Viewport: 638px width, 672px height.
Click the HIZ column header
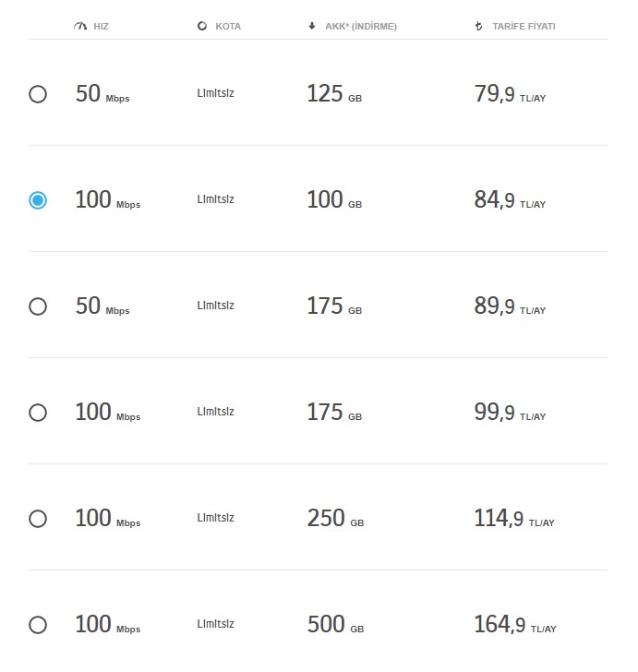tap(101, 27)
